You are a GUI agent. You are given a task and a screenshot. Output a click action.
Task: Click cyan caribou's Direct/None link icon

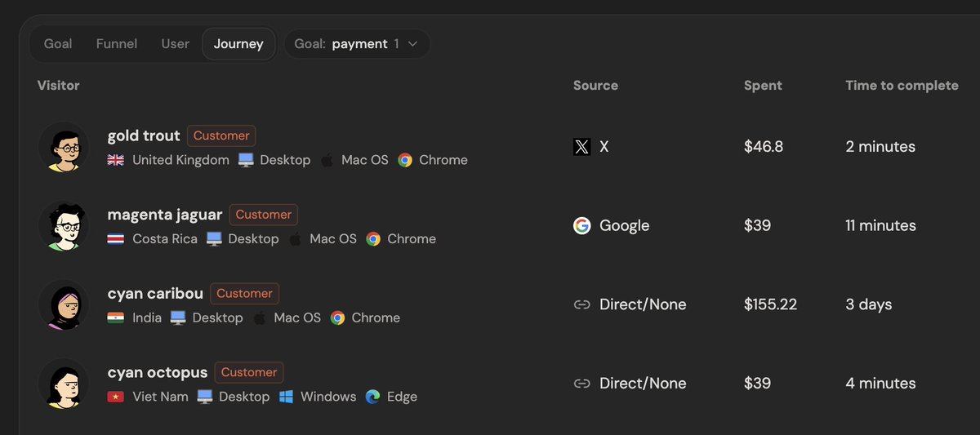(x=581, y=304)
